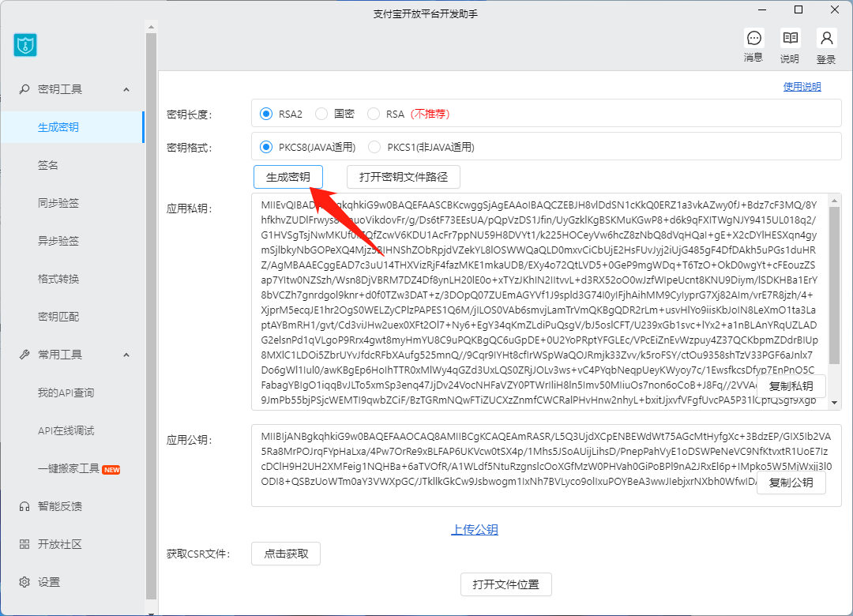Click 复制私钥 copy button
The image size is (853, 616).
pos(791,386)
